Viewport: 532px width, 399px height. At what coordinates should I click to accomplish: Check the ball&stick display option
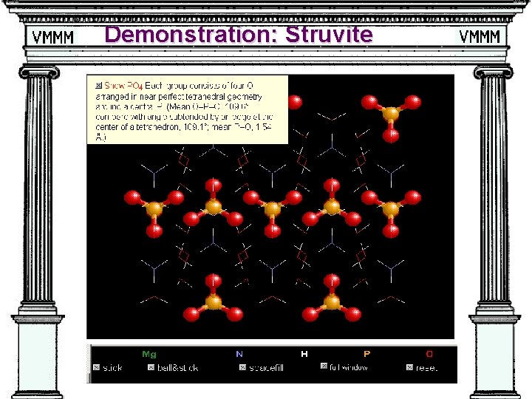click(x=151, y=367)
